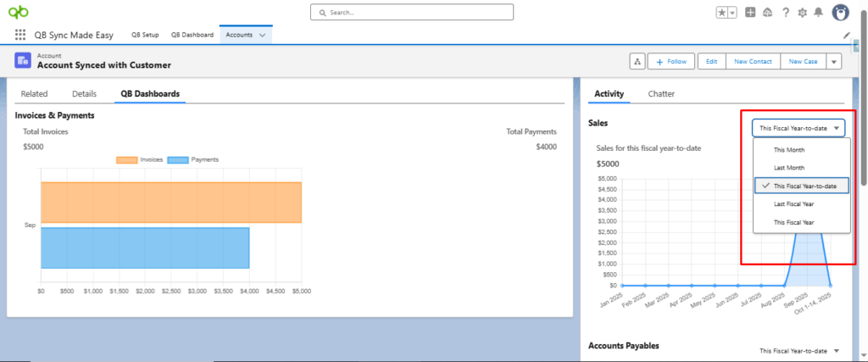Image resolution: width=868 pixels, height=362 pixels.
Task: Click the Account record icon
Action: pos(23,60)
